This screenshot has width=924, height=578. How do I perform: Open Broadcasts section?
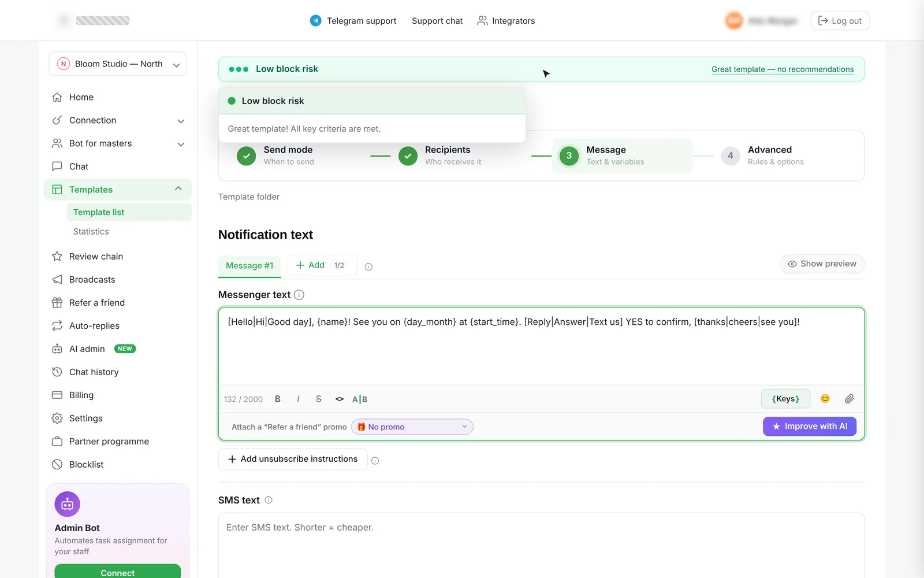118,279
